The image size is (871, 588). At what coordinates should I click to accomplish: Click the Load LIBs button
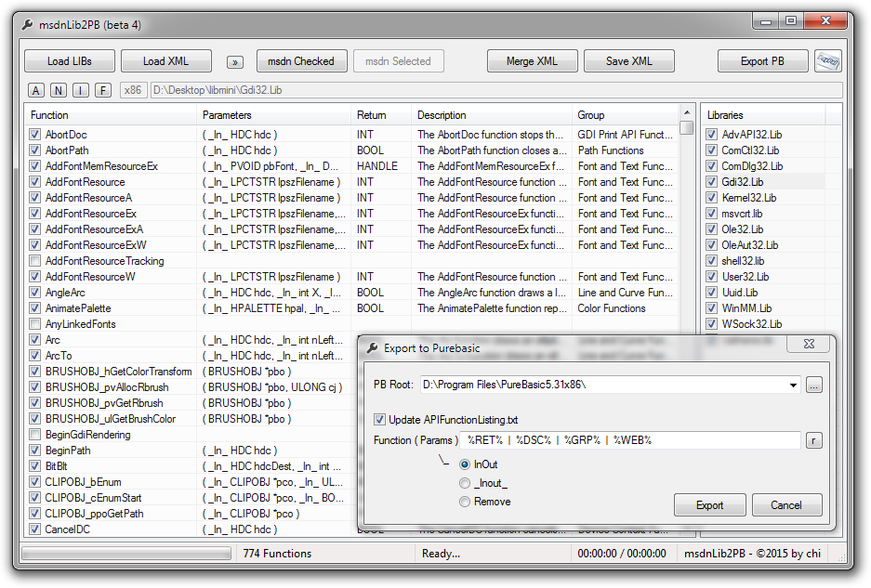tap(70, 61)
